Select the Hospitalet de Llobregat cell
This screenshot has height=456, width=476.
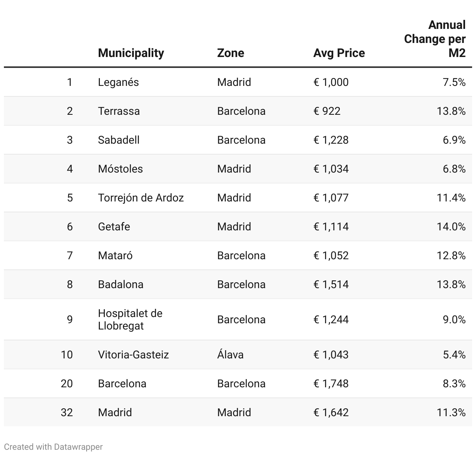point(130,319)
